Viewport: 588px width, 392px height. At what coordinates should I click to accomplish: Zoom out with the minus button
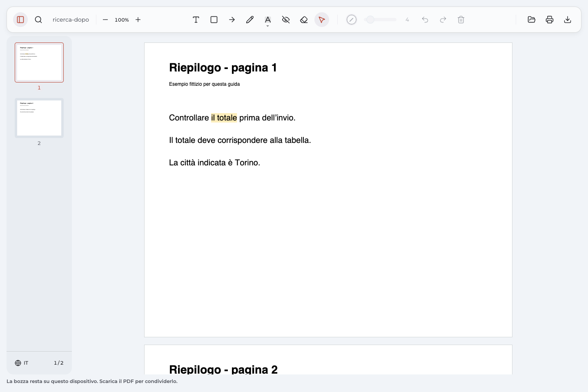click(x=105, y=20)
